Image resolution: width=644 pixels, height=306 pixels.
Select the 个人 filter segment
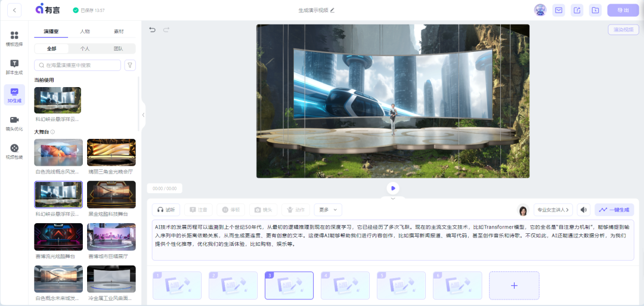(85, 48)
